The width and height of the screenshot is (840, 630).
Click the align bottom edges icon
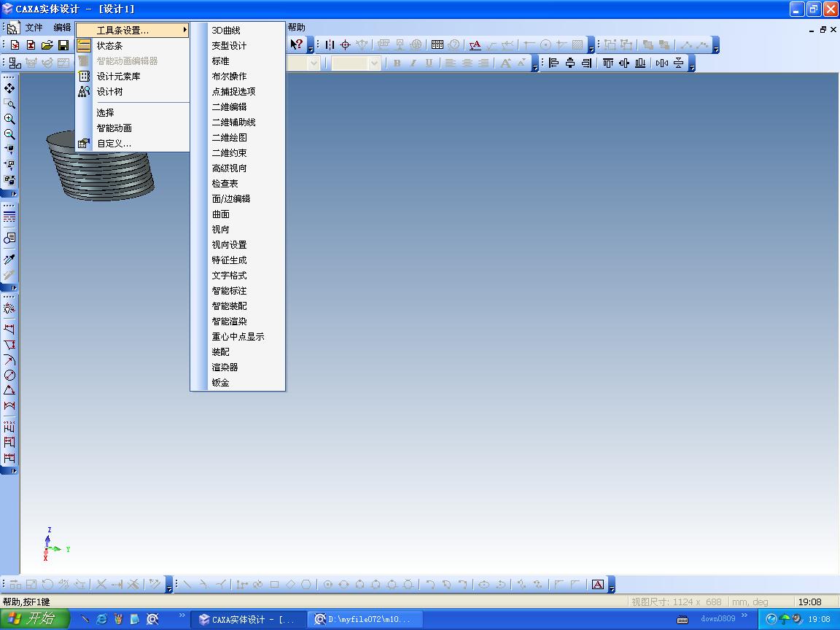pos(640,63)
